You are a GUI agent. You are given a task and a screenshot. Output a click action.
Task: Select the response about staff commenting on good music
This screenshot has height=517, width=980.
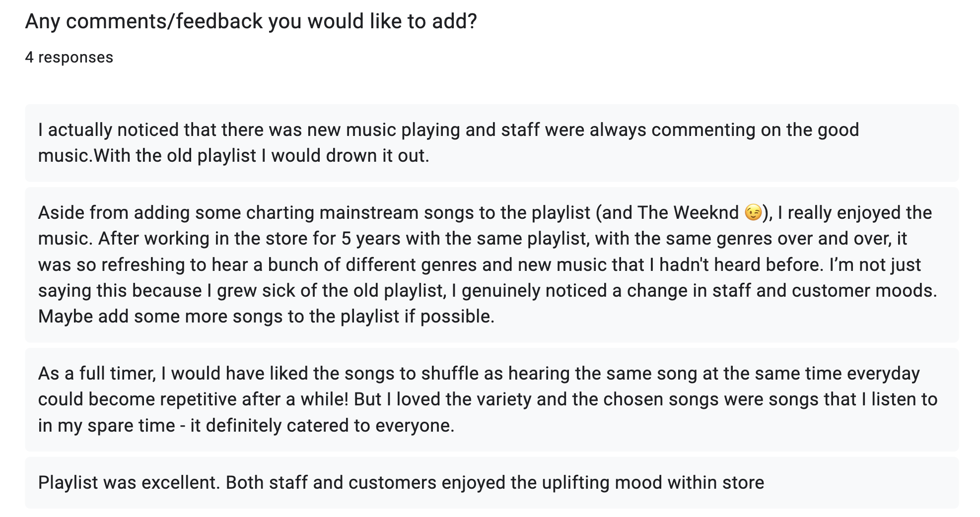[x=491, y=143]
